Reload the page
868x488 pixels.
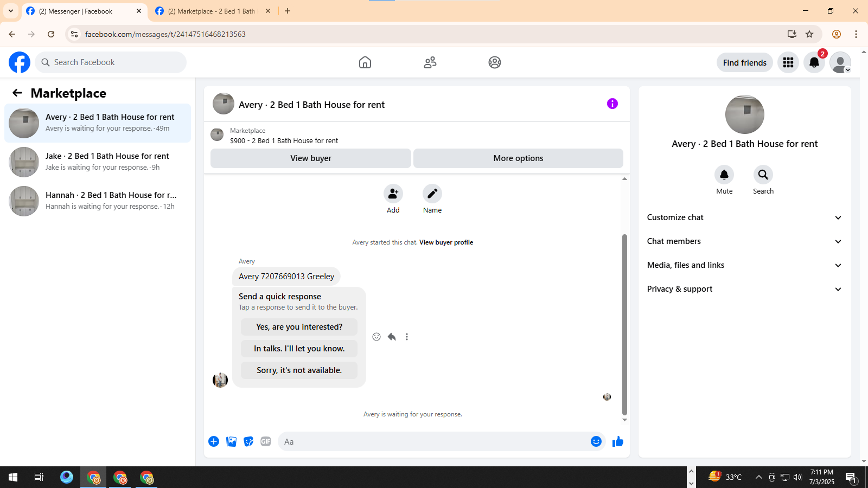coord(51,34)
